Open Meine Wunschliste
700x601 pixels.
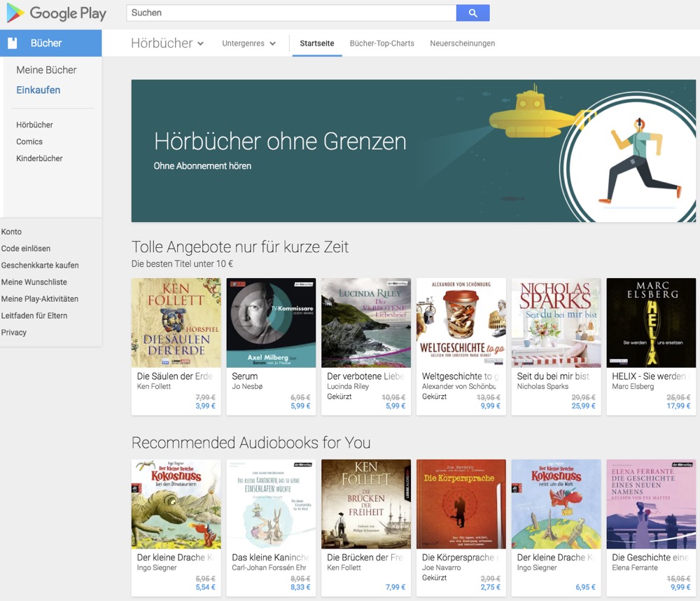tap(34, 282)
